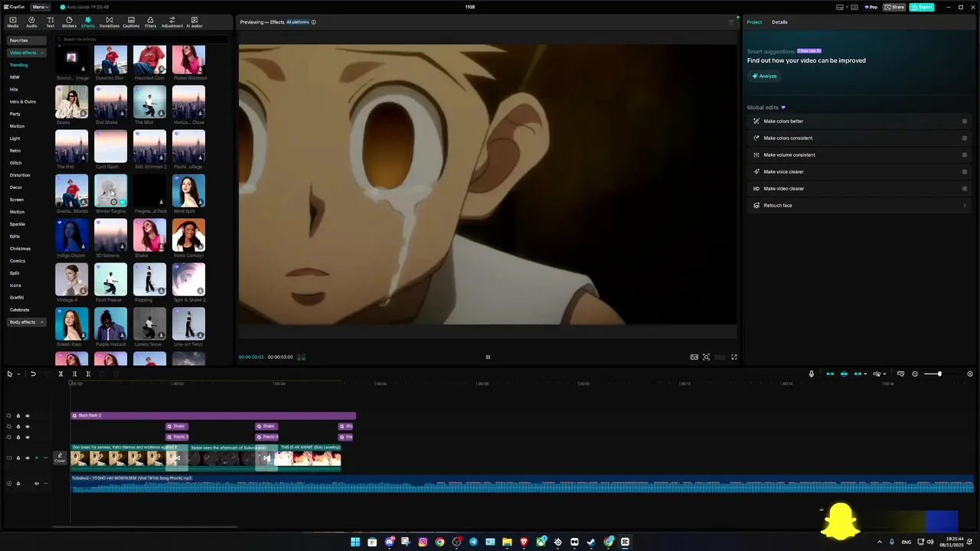The height and width of the screenshot is (551, 980).
Task: Open the Windows Start menu
Action: [355, 542]
